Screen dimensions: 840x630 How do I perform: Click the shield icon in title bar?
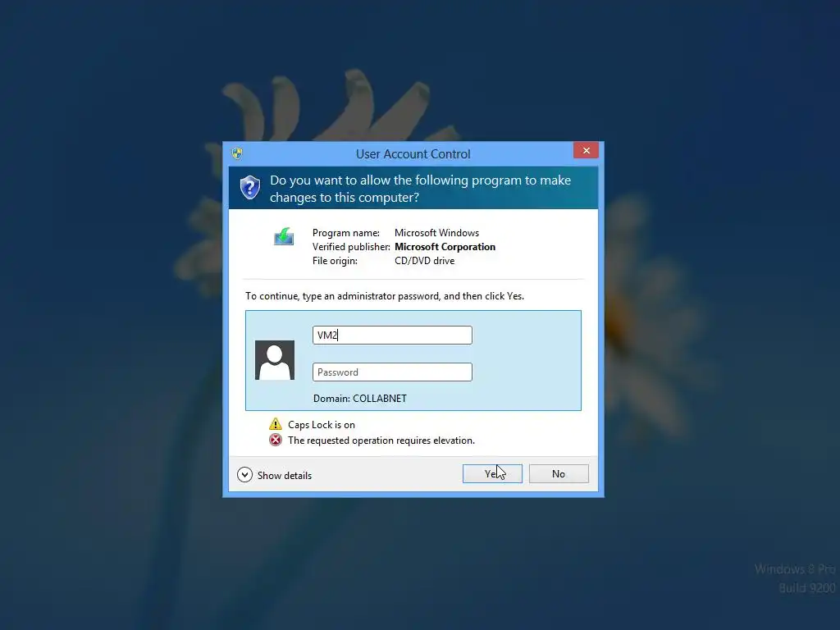[x=237, y=153]
